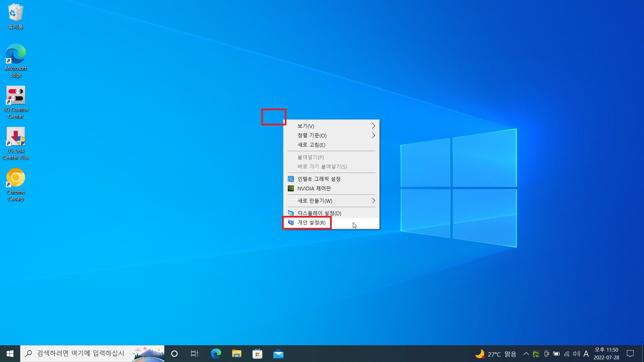Open Mail app from the taskbar

(278, 354)
